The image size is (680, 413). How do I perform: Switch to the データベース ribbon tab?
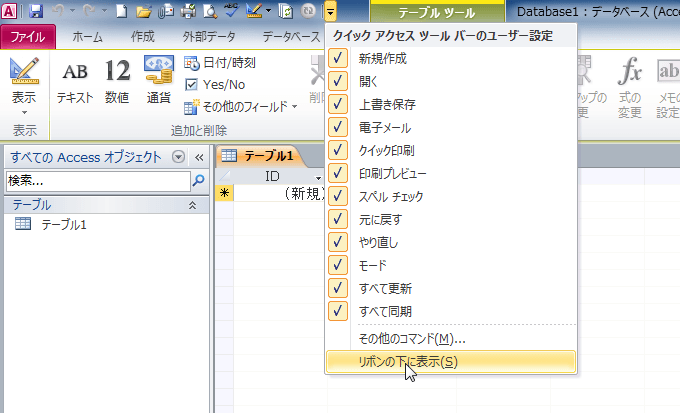pos(291,37)
